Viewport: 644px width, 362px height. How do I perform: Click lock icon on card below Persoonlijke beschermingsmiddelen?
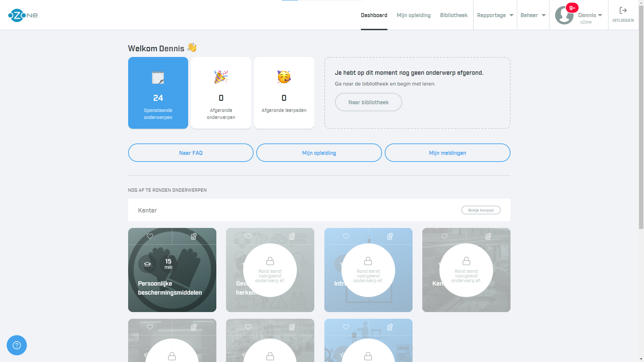[x=172, y=356]
